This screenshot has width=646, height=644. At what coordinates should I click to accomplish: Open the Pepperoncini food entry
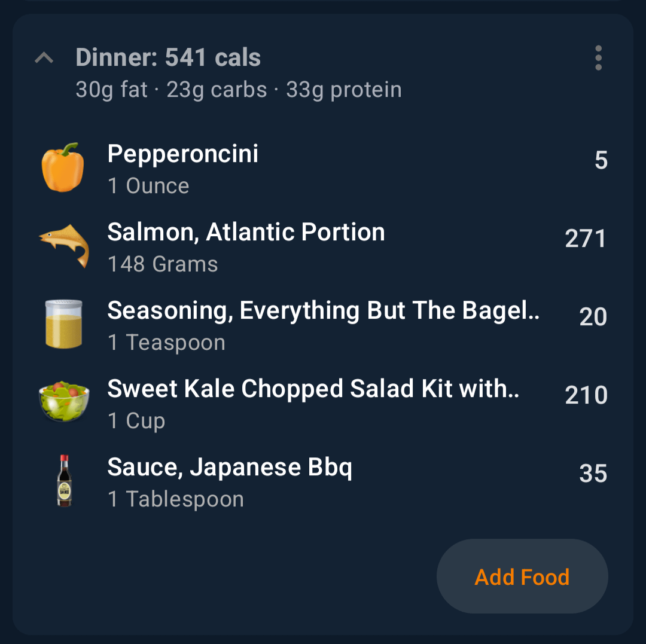point(183,154)
